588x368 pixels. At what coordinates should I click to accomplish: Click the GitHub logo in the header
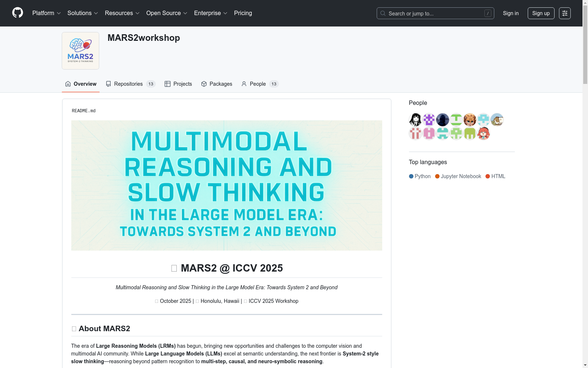point(18,13)
